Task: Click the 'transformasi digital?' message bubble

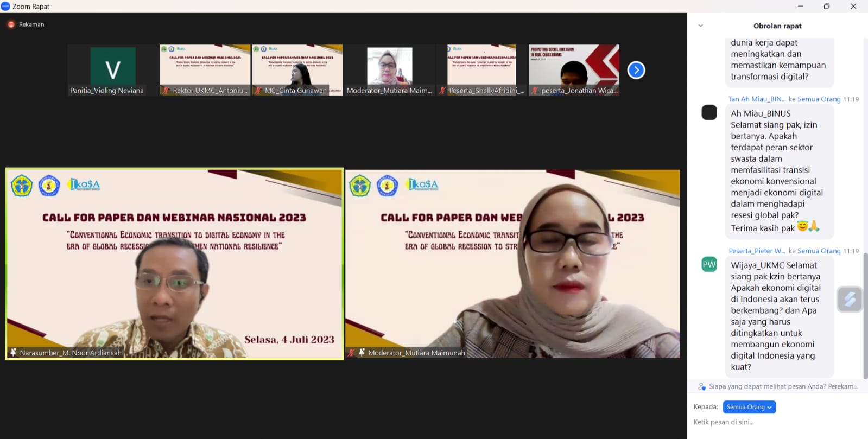Action: (779, 61)
